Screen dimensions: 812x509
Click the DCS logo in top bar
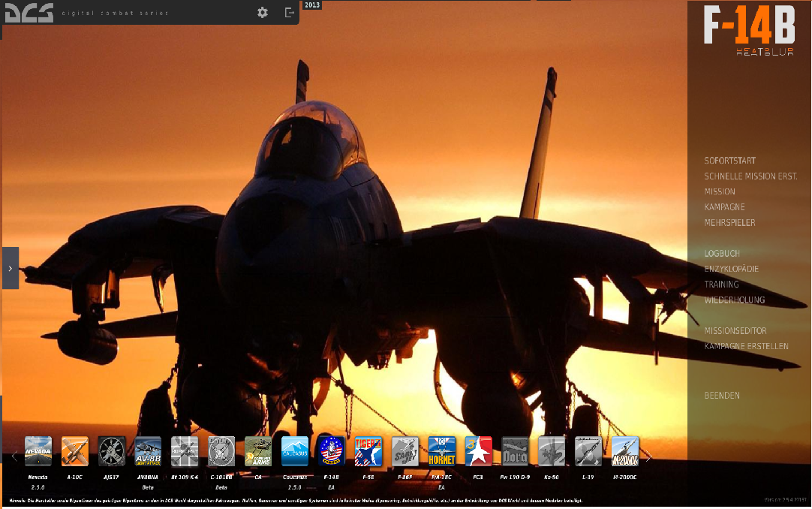[29, 13]
